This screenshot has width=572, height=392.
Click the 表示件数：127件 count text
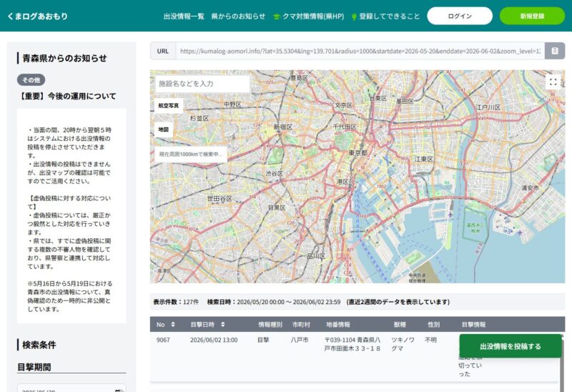(x=176, y=302)
